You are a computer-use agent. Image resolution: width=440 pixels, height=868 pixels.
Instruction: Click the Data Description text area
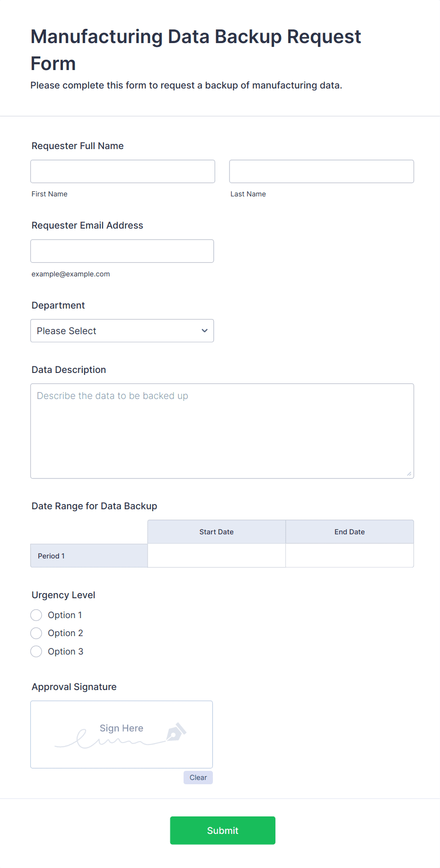[x=222, y=431]
